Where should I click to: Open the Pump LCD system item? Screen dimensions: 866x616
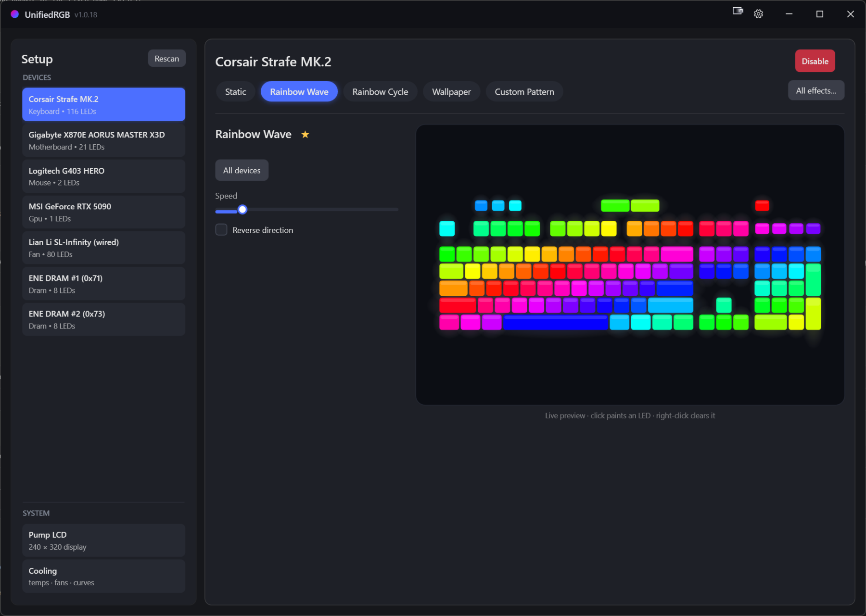coord(103,541)
